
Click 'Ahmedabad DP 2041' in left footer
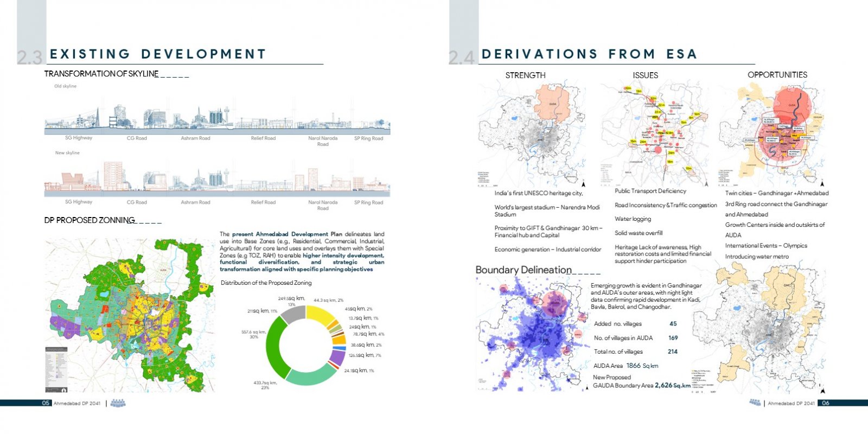77,404
